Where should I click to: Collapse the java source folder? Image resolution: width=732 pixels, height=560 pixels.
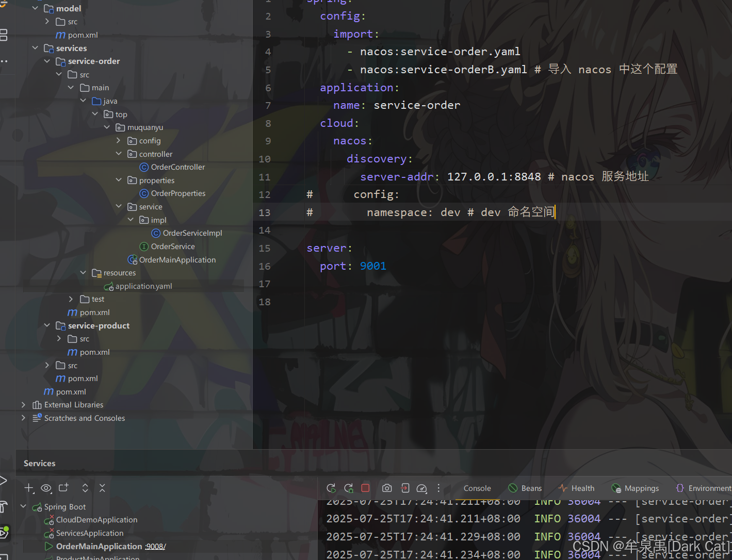click(83, 101)
